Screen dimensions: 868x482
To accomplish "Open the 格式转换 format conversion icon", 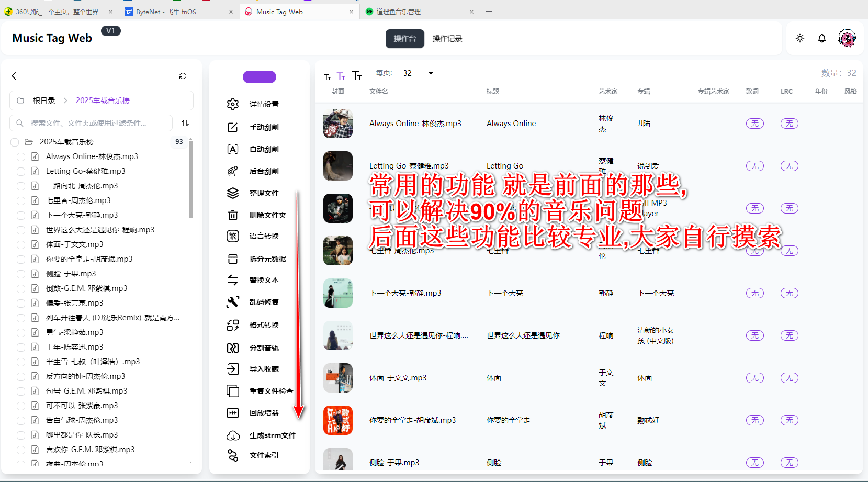I will [x=233, y=325].
